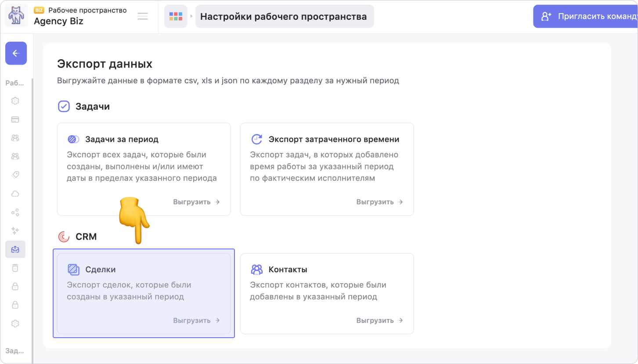This screenshot has height=364, width=638.
Task: Open the billing card icon in sidebar
Action: coord(15,119)
